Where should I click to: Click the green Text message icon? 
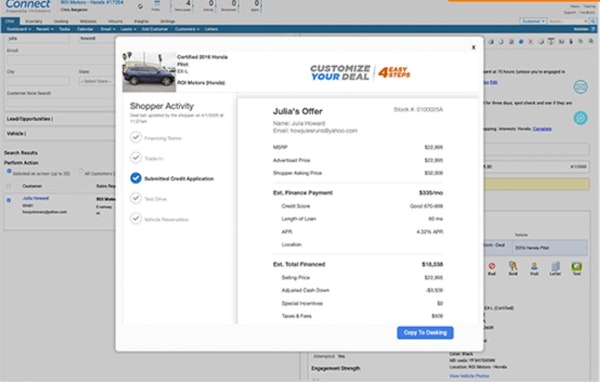[x=577, y=268]
